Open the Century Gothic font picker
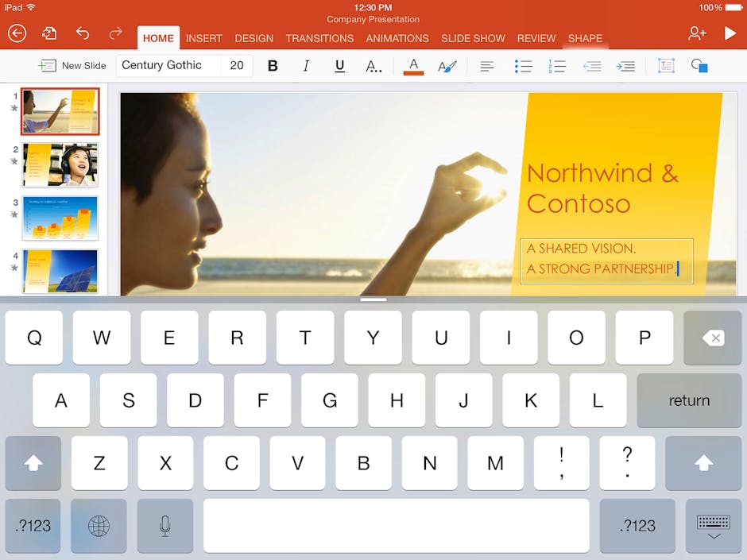The height and width of the screenshot is (560, 747). click(167, 65)
